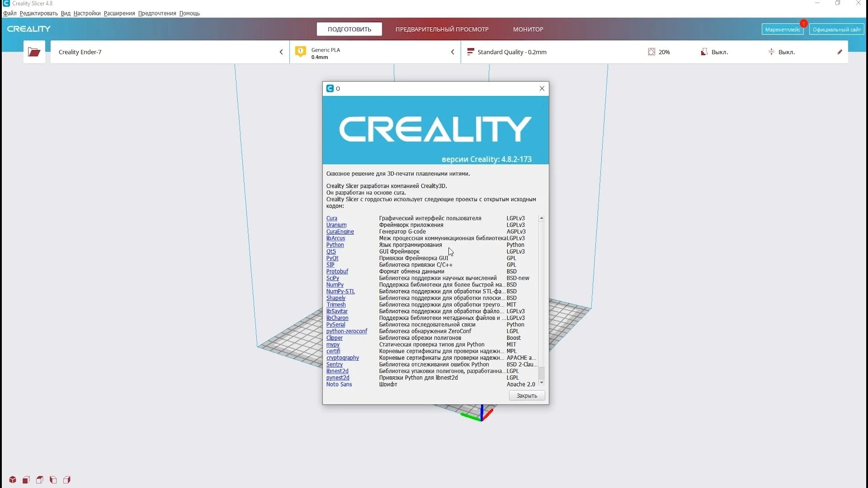
Task: Open the Uranium project link
Action: point(336,225)
